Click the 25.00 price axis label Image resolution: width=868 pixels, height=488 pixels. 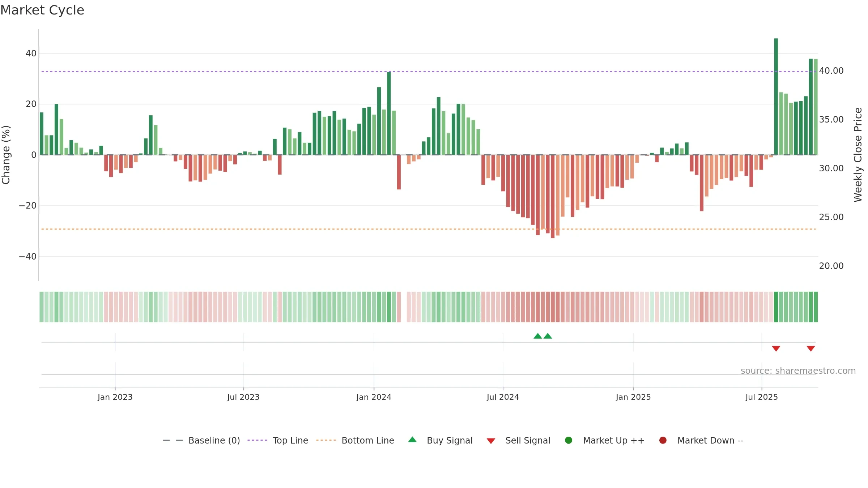tap(831, 217)
